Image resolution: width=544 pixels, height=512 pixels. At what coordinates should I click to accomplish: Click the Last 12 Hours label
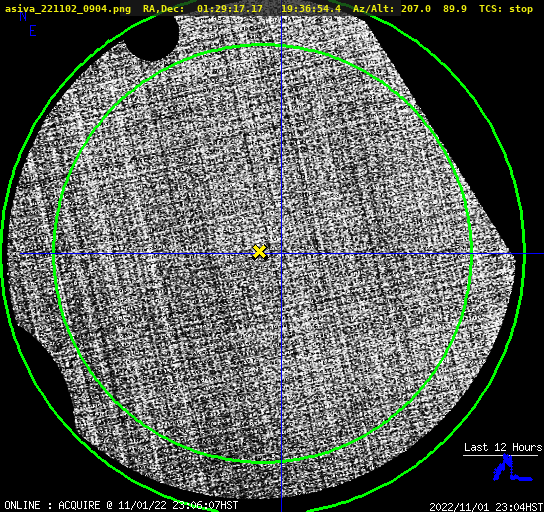(x=503, y=447)
